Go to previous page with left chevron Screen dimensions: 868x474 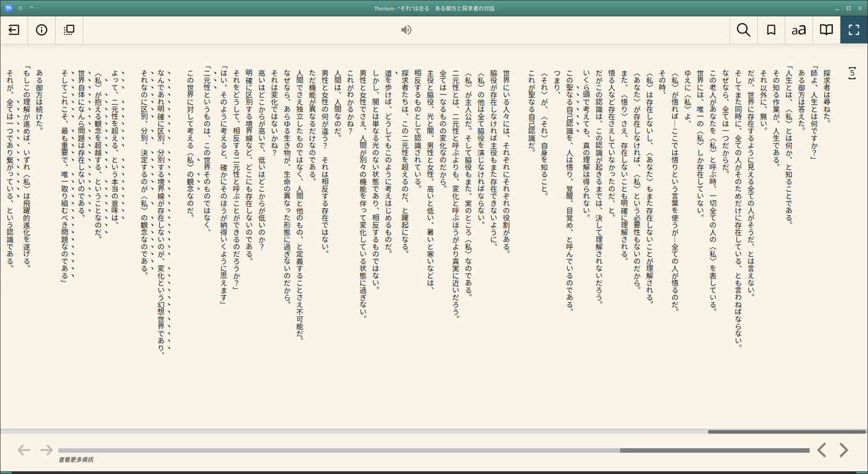821,450
